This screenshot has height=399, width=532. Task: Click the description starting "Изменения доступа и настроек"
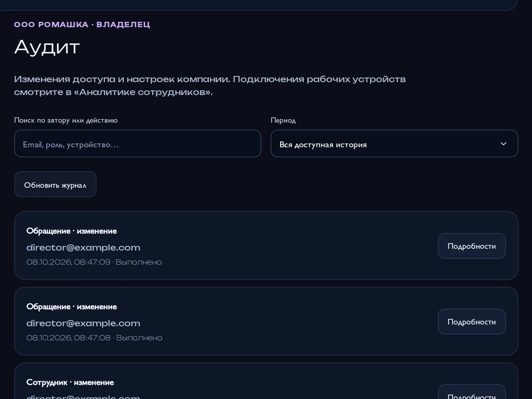[210, 86]
